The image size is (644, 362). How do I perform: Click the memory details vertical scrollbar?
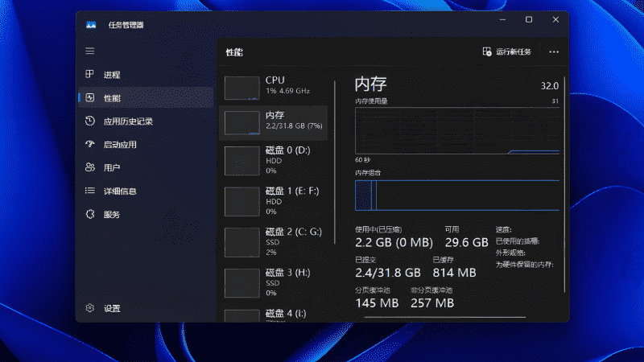[x=565, y=184]
